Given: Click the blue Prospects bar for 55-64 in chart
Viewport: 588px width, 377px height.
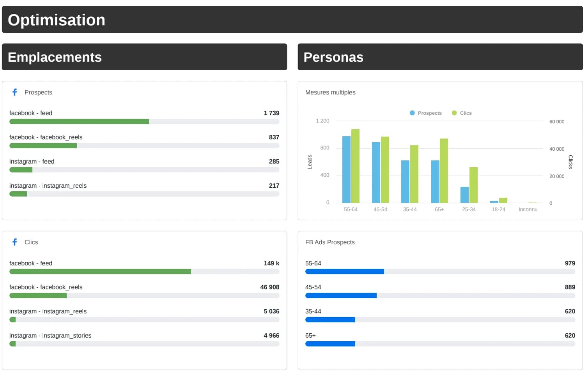Looking at the screenshot, I should (x=346, y=169).
